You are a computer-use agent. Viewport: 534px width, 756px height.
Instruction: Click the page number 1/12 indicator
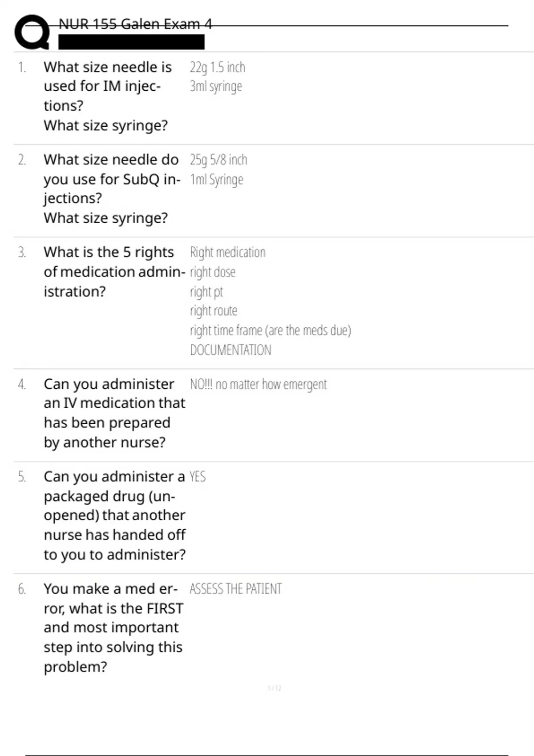pyautogui.click(x=274, y=688)
